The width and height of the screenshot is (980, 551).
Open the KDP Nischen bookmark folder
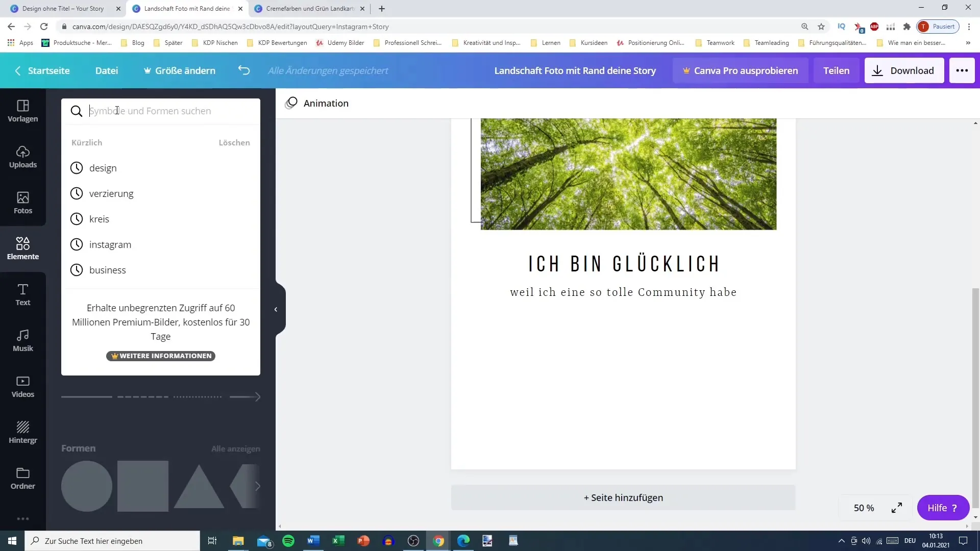point(215,43)
